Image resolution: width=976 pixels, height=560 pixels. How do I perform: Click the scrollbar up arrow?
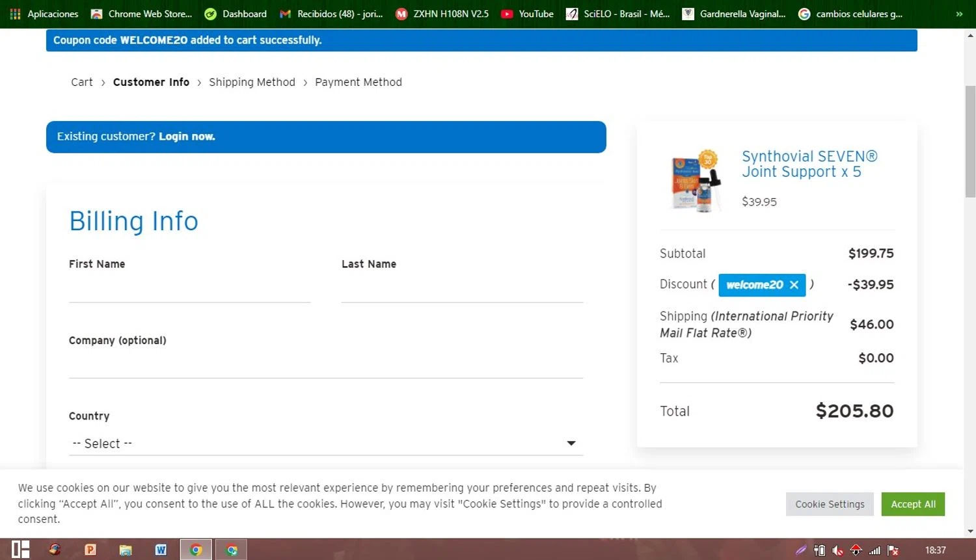[x=970, y=35]
